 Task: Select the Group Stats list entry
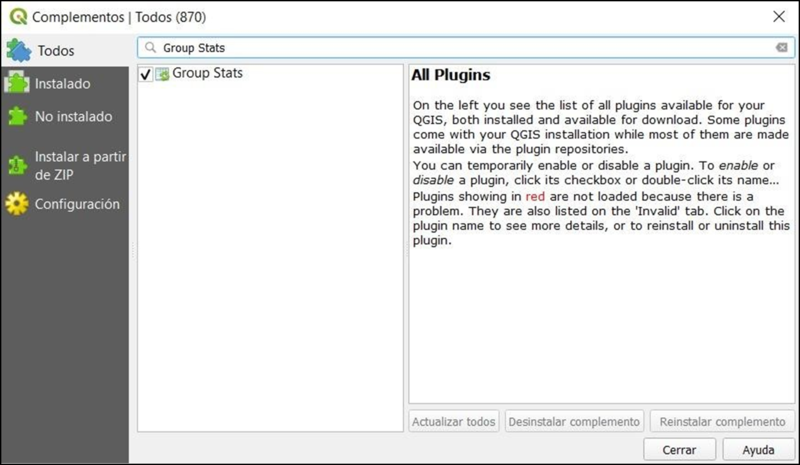click(x=207, y=73)
